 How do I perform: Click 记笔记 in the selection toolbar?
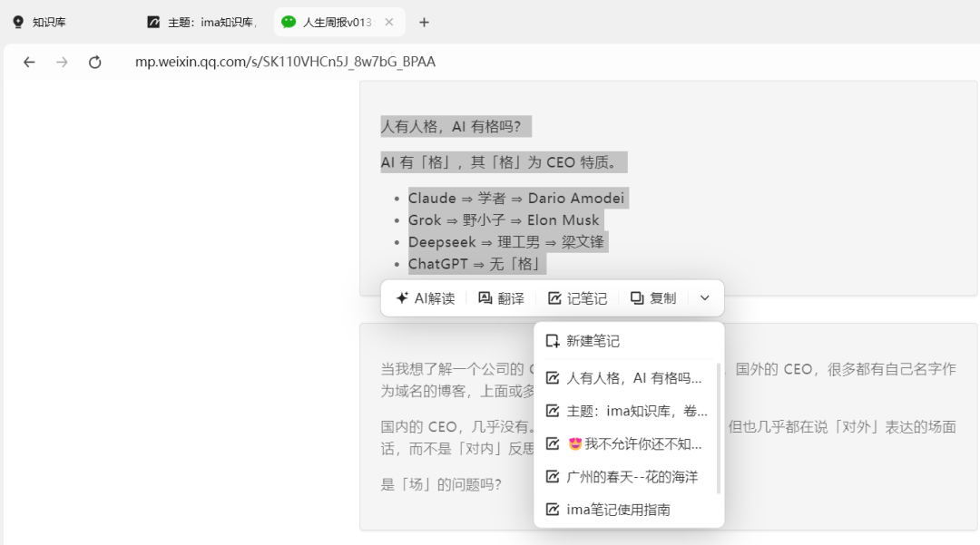tap(577, 298)
